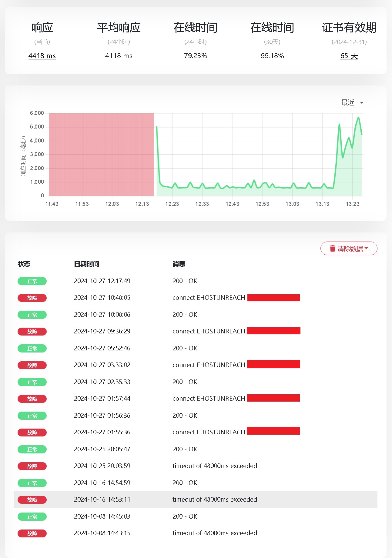Click the 24-hour uptime 79.23%
Viewport: 392px width, 558px height.
(196, 56)
